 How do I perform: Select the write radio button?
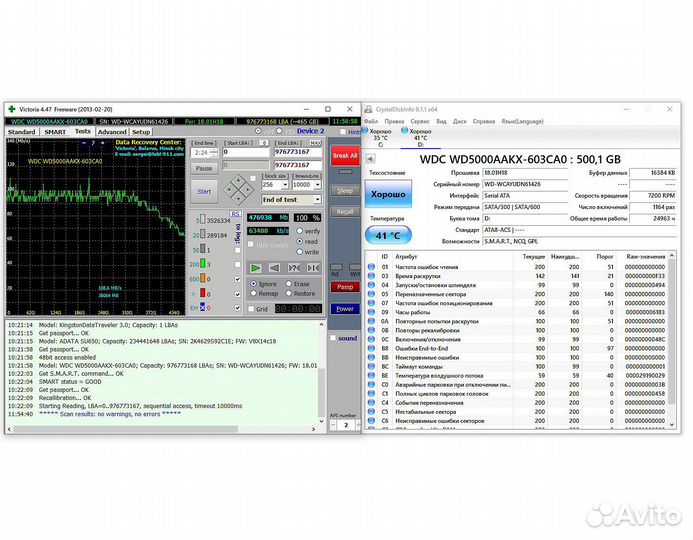point(300,252)
